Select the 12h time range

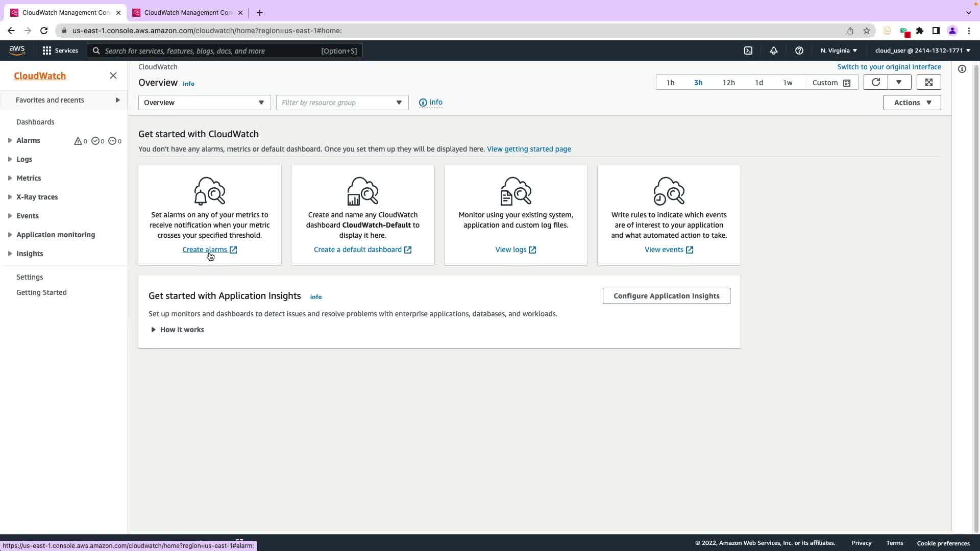coord(728,83)
